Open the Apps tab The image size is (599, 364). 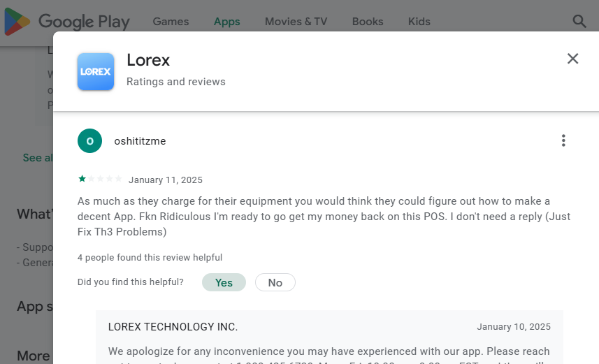coord(227,22)
